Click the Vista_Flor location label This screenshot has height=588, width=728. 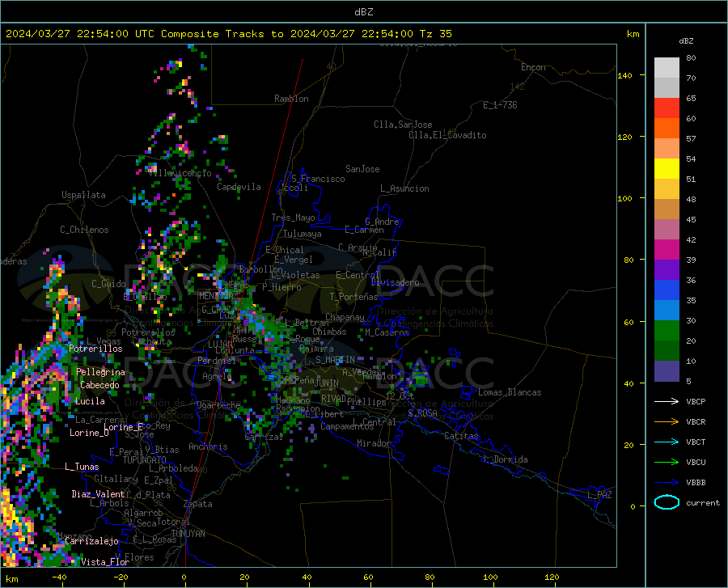tap(105, 562)
